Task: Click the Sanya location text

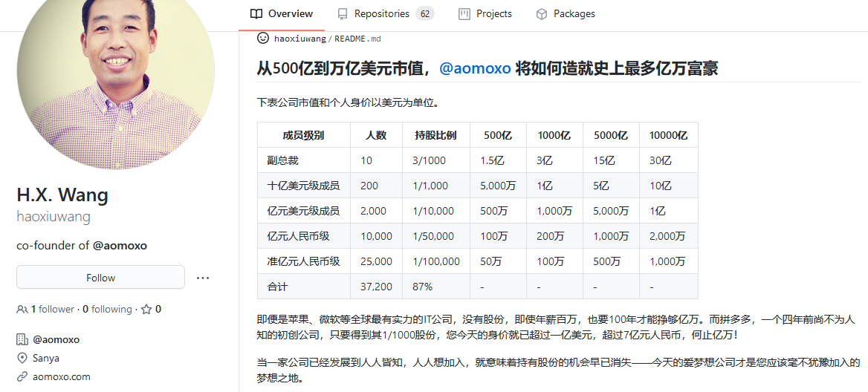Action: tap(46, 359)
